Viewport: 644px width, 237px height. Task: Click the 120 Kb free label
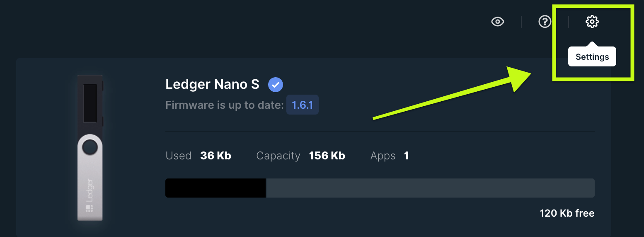point(567,213)
